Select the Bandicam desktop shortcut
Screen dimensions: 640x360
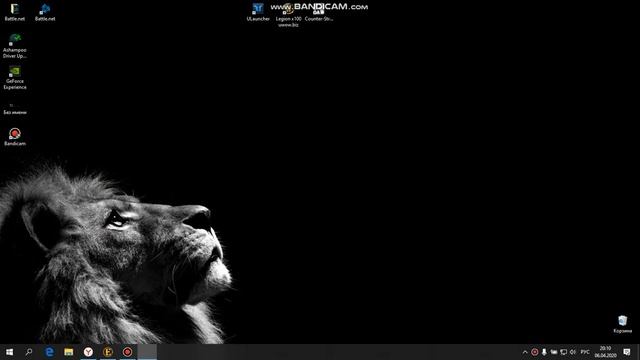[x=15, y=137]
